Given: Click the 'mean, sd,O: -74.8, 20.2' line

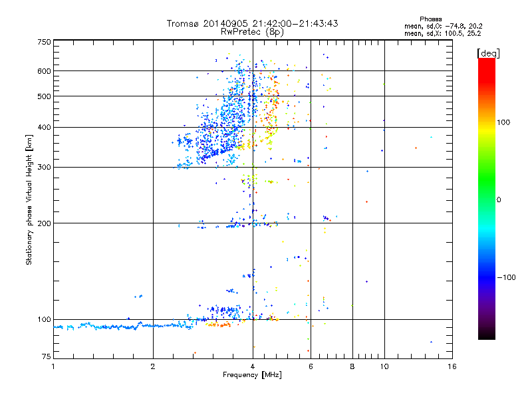Looking at the screenshot, I should (443, 26).
